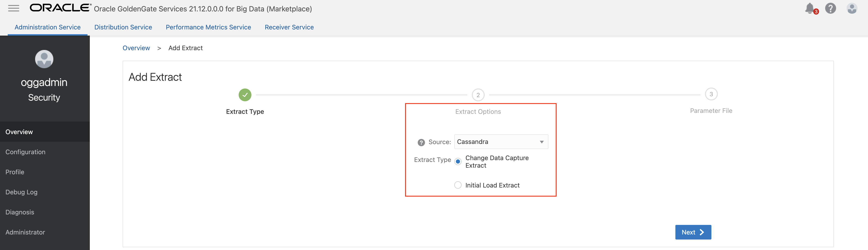
Task: Click the Next button
Action: [693, 232]
